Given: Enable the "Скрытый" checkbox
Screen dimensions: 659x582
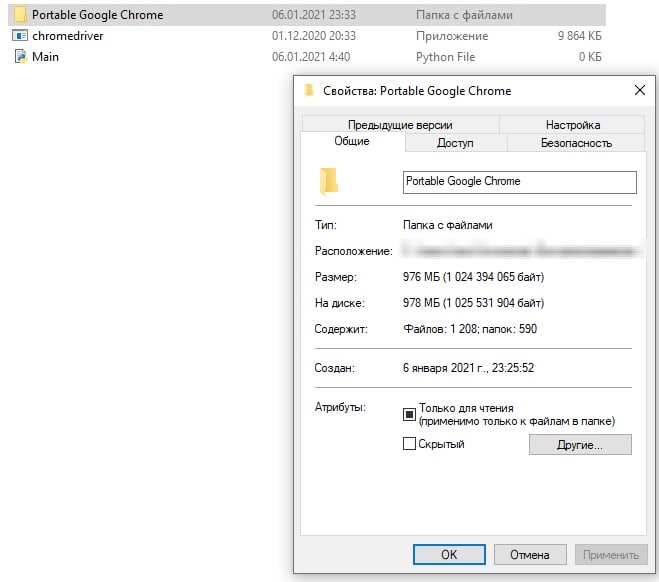Looking at the screenshot, I should (409, 444).
